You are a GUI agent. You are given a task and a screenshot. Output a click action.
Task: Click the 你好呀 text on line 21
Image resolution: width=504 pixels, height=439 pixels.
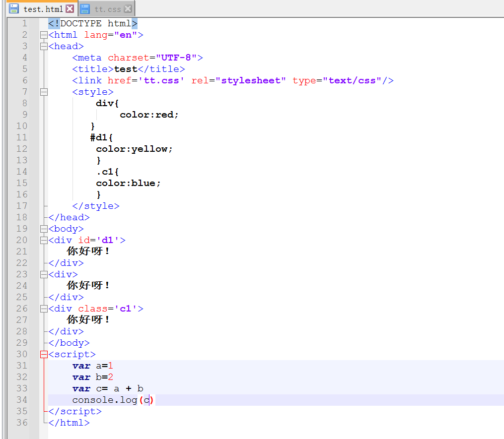[x=88, y=251]
